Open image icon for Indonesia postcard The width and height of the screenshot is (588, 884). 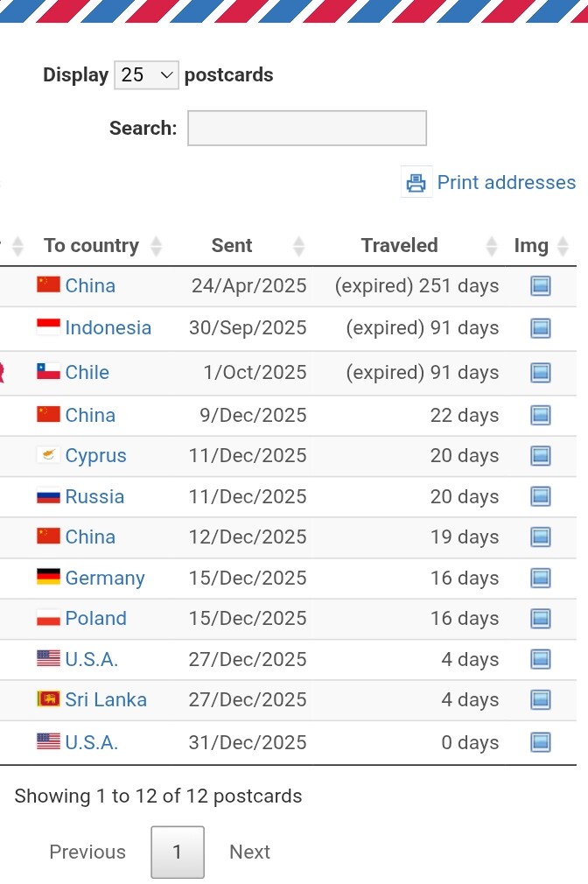(x=541, y=328)
